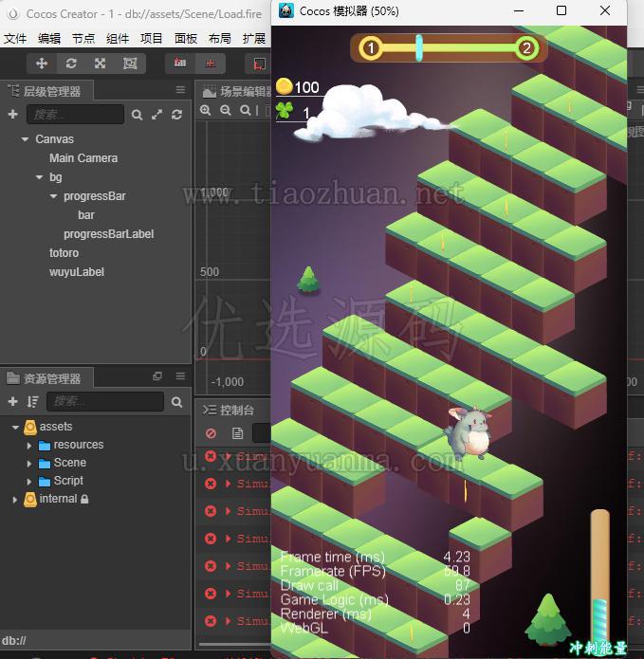Click gold coin icon beside 100
Viewport: 644px width, 659px height.
coord(285,86)
